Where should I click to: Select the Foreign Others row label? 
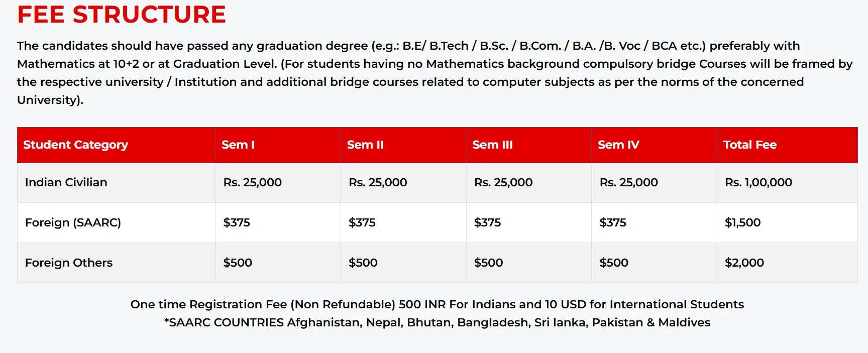point(69,263)
